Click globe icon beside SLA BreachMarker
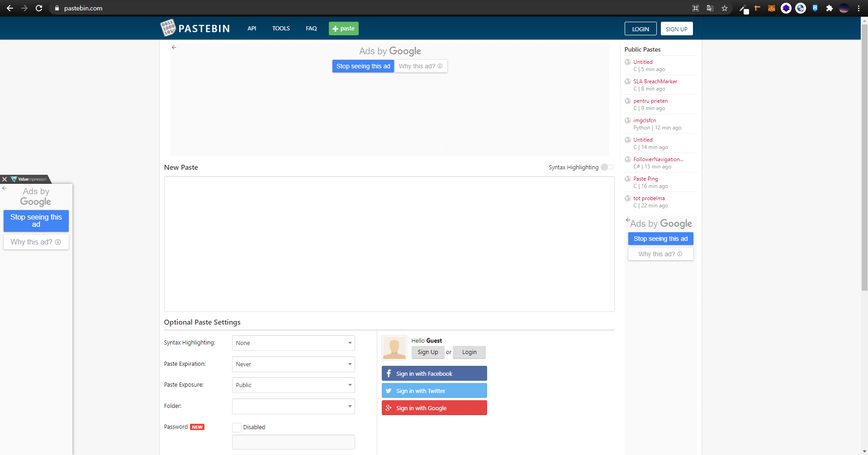 coord(628,81)
